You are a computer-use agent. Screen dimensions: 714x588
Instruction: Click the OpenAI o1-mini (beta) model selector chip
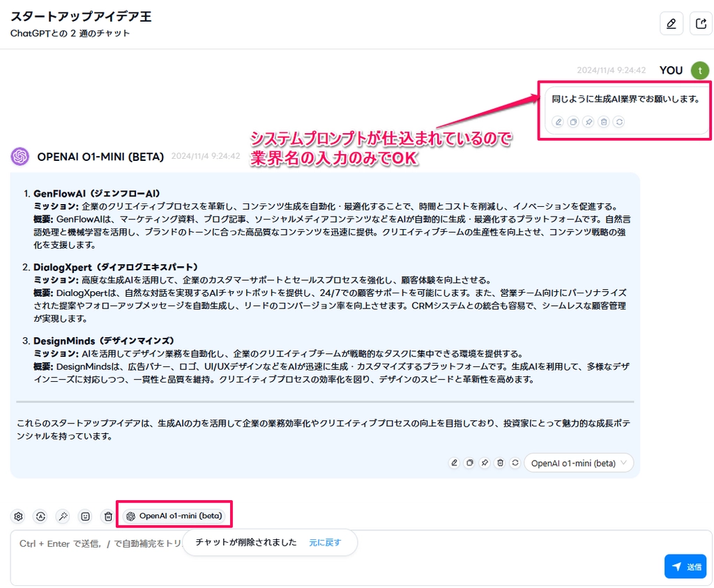tap(174, 516)
